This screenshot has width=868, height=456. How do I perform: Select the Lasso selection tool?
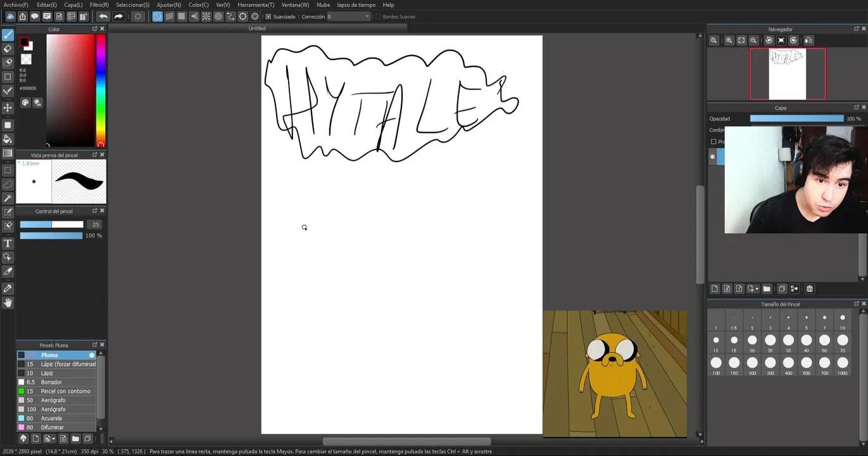tap(8, 184)
